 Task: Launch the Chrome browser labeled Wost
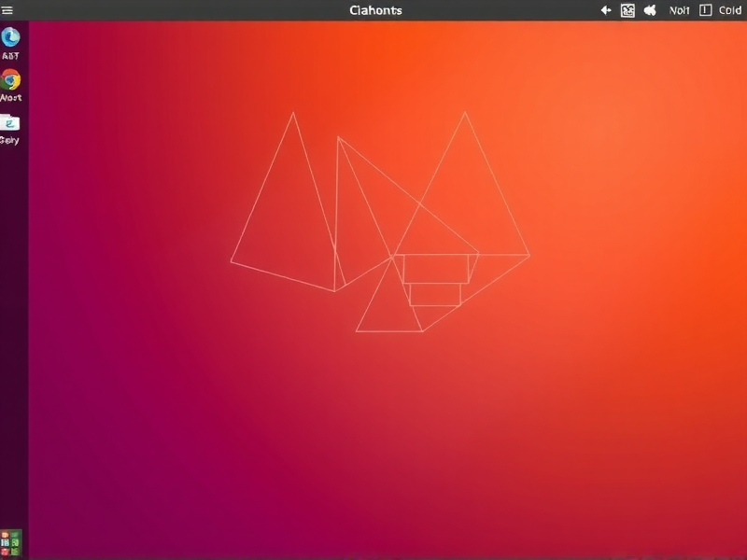(x=10, y=82)
